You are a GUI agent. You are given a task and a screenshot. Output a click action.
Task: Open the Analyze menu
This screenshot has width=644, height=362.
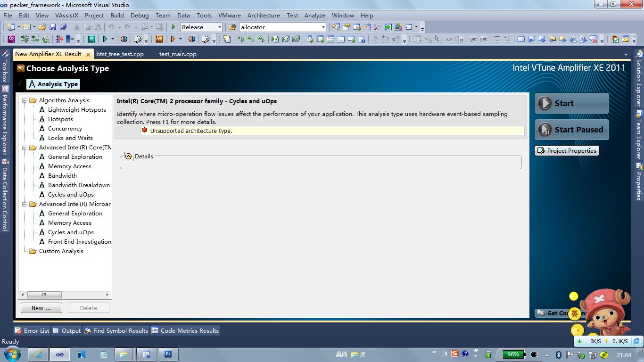[314, 15]
